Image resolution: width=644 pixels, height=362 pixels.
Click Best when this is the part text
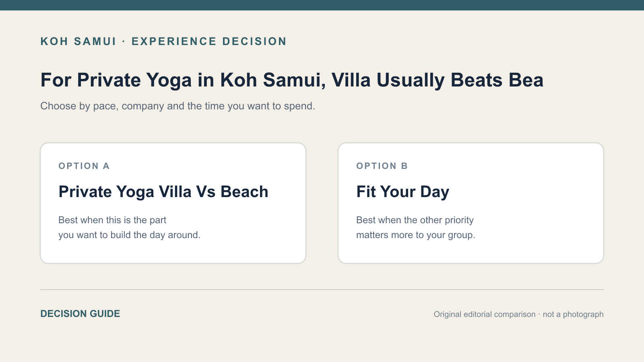[x=112, y=220]
